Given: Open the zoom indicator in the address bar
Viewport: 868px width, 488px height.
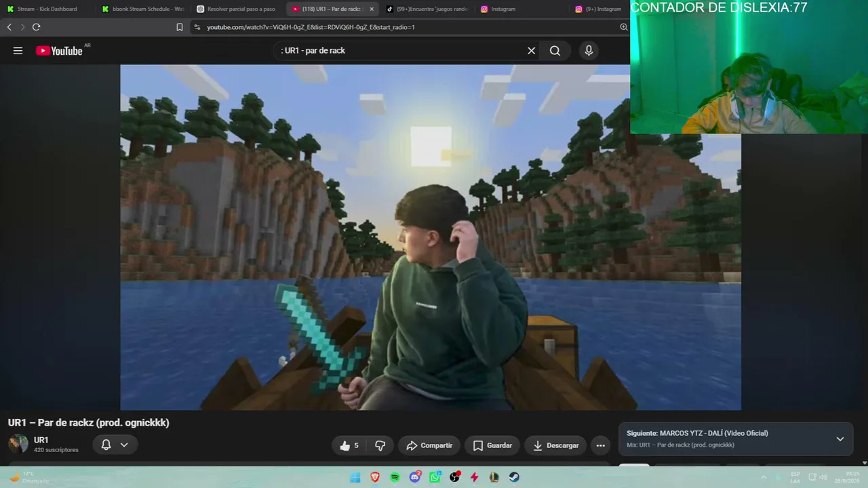Looking at the screenshot, I should click(623, 27).
